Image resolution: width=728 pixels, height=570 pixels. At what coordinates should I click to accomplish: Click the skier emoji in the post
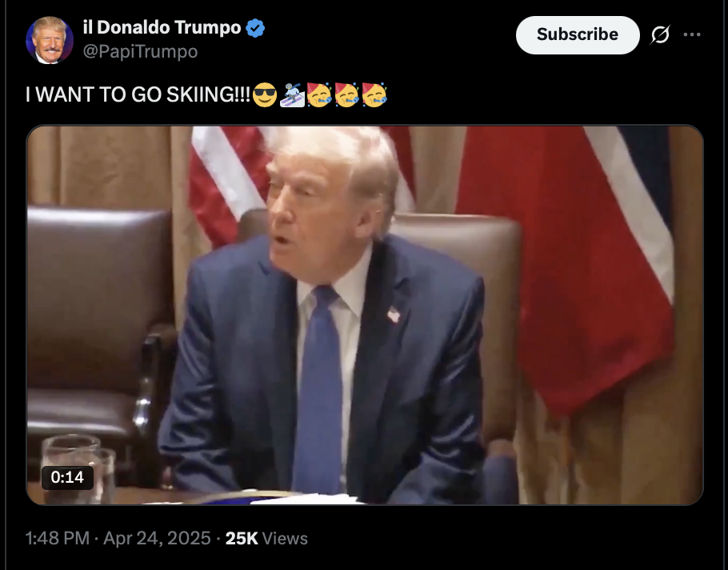(293, 94)
